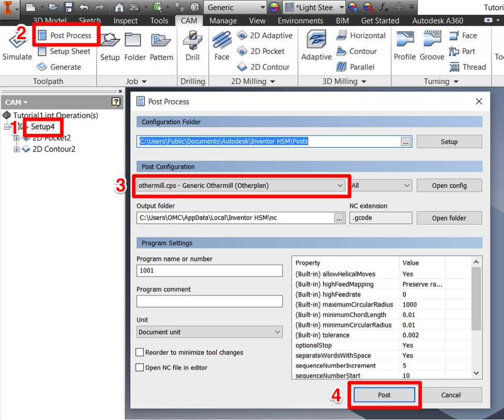Choose 2D Contour milling
Viewport: 504px width, 420px height.
coord(263,67)
